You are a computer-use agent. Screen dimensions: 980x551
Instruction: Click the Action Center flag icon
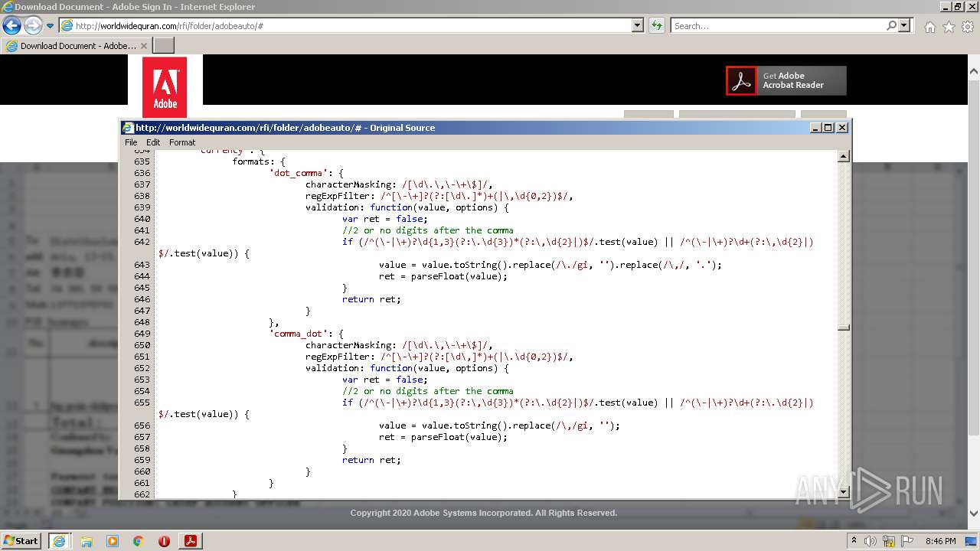click(x=907, y=541)
